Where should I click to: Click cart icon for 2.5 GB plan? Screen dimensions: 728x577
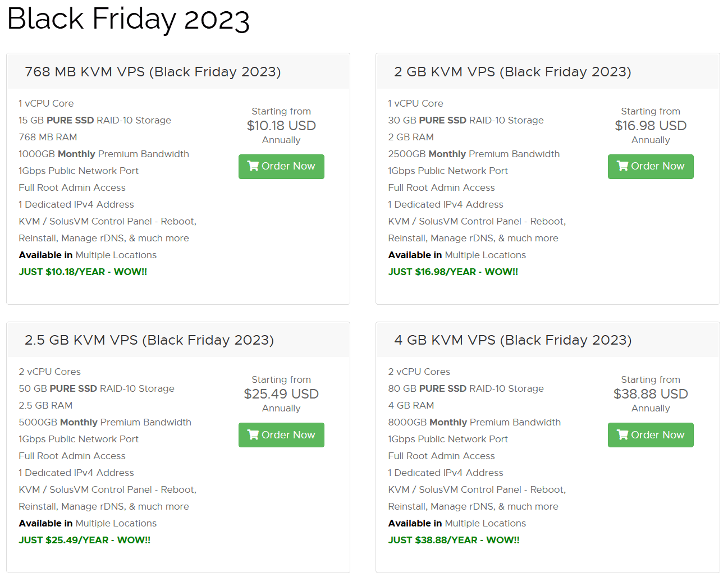click(x=253, y=435)
